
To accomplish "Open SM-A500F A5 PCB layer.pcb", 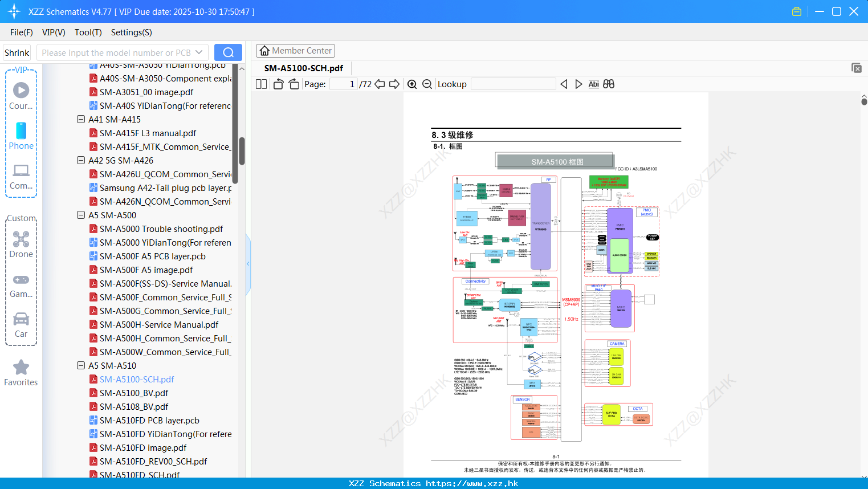I will click(153, 256).
